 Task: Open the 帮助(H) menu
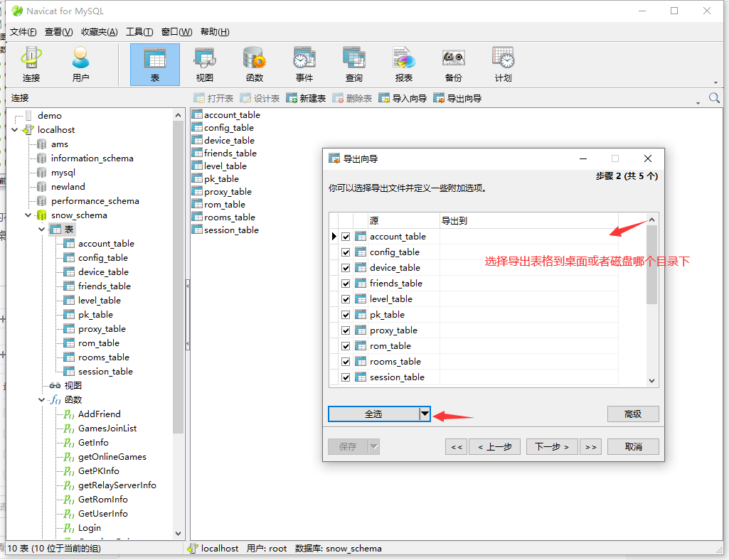(215, 31)
